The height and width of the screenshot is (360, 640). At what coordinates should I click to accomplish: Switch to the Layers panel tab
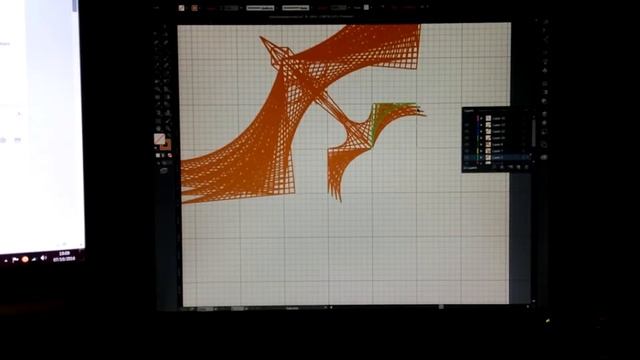coord(469,110)
